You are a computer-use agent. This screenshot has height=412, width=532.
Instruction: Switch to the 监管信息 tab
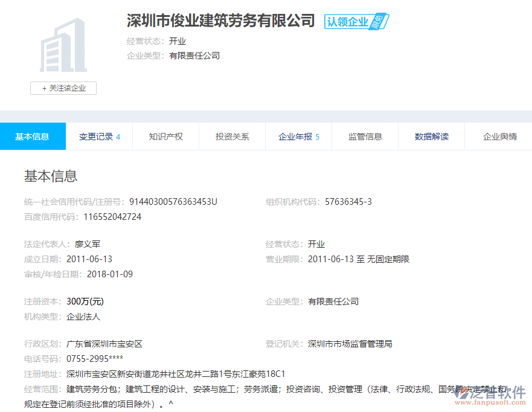click(x=365, y=137)
